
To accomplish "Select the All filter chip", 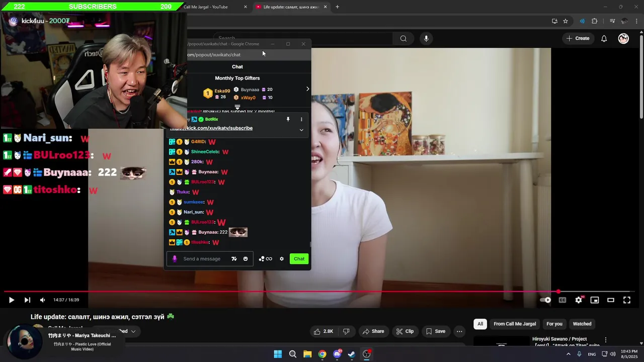I will [x=480, y=324].
